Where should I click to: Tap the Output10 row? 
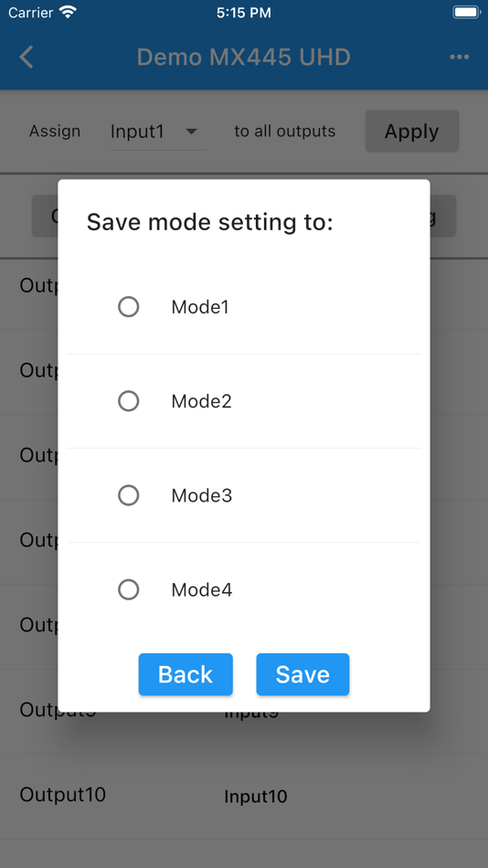tap(244, 796)
